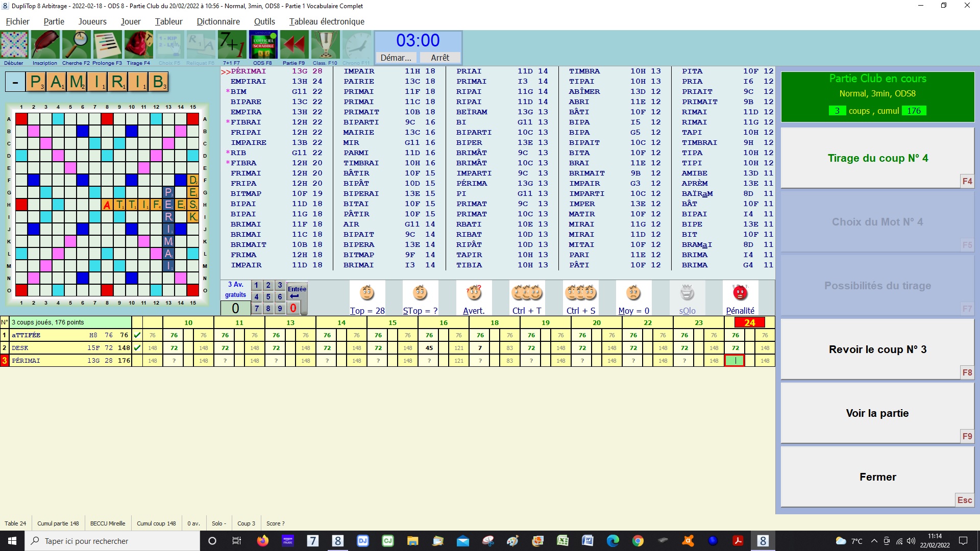Open ODS F8 dictionary icon
Image resolution: width=980 pixels, height=551 pixels.
click(263, 45)
